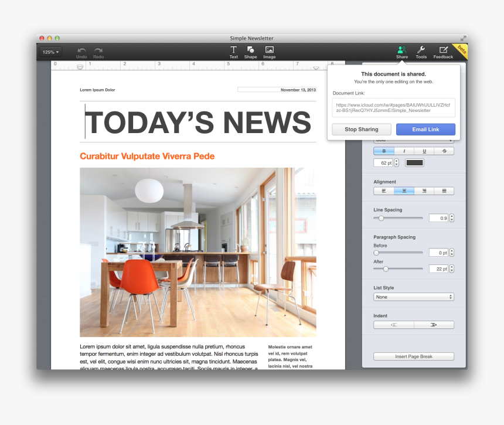This screenshot has width=504, height=425.
Task: Click the Undo arrow
Action: pyautogui.click(x=81, y=52)
